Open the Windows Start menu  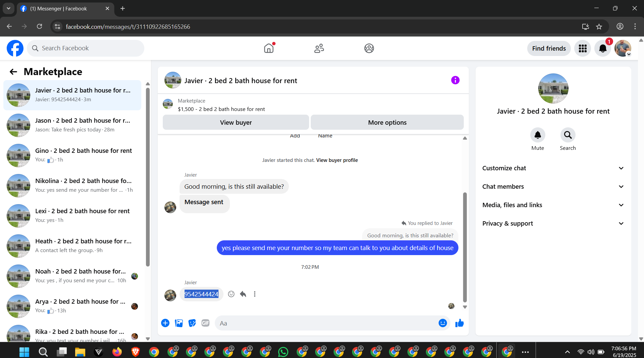(x=24, y=352)
